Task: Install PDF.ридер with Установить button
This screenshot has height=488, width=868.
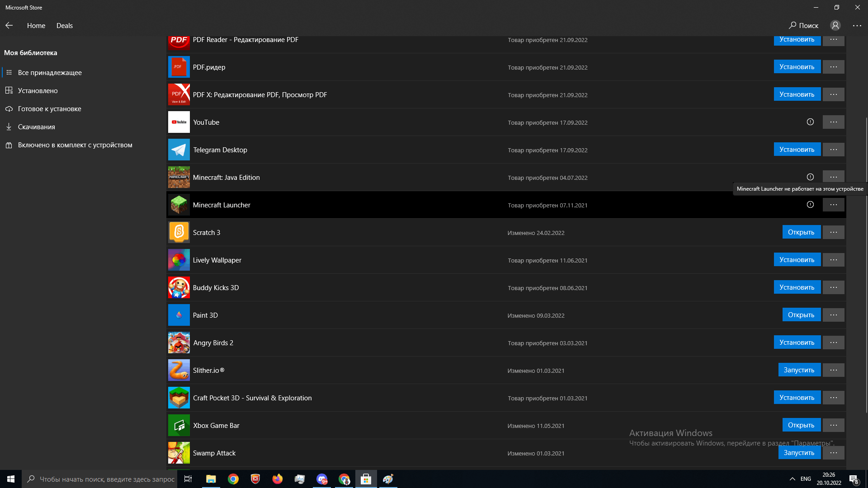Action: (x=797, y=67)
